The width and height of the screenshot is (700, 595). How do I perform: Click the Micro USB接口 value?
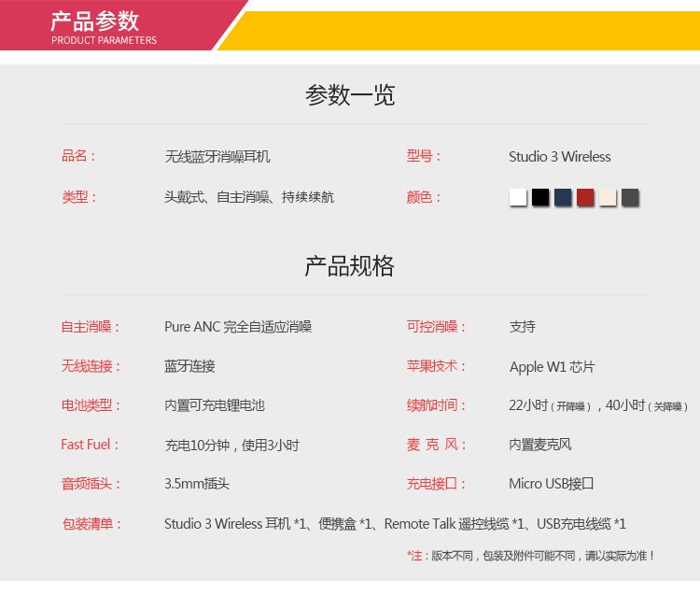click(552, 484)
